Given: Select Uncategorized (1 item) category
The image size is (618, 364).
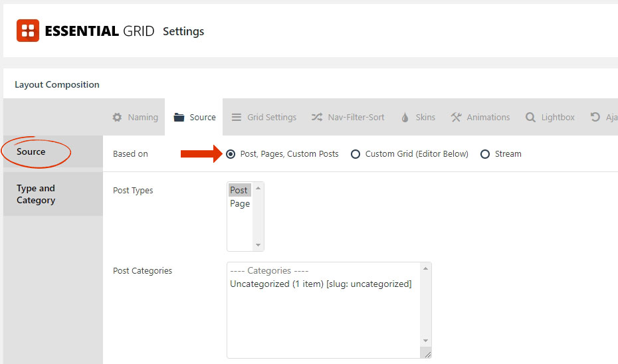Looking at the screenshot, I should 320,284.
